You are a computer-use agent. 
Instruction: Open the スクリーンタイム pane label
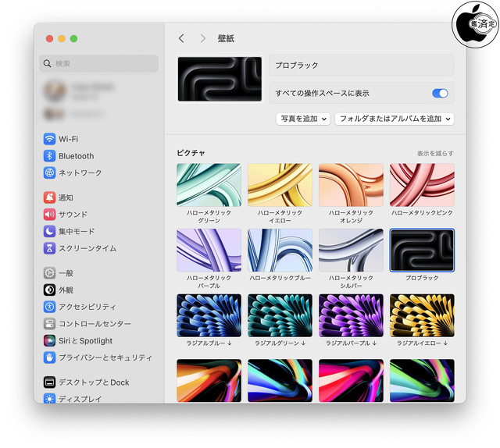[87, 248]
